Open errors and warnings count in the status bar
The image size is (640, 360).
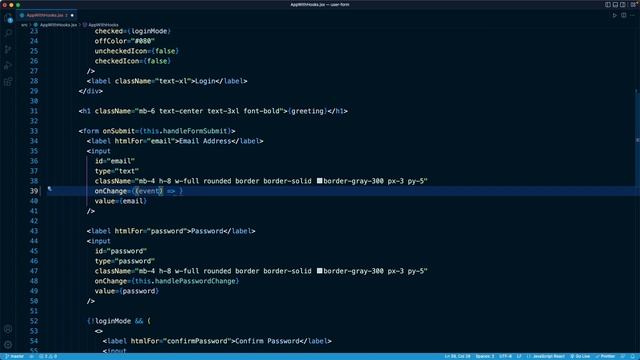click(x=48, y=356)
